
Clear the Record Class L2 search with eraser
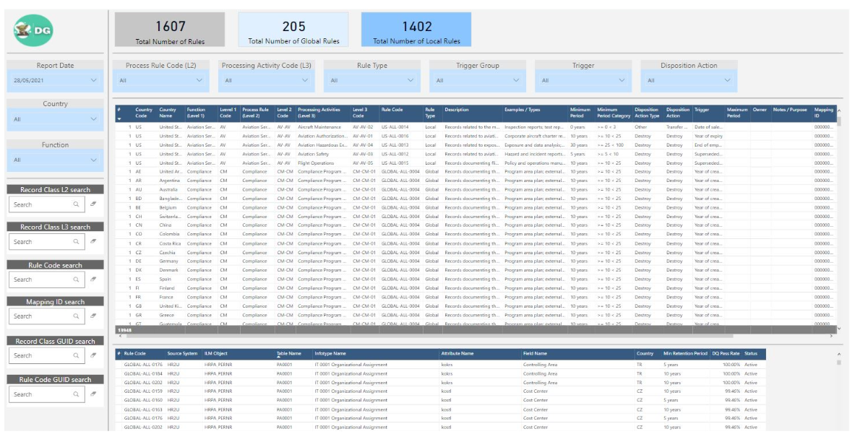(93, 204)
